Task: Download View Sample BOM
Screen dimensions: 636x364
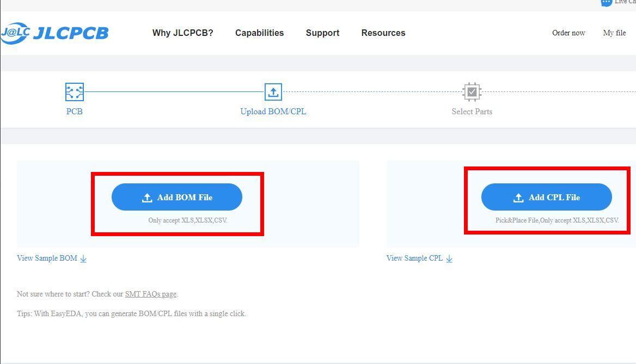Action: pos(52,258)
